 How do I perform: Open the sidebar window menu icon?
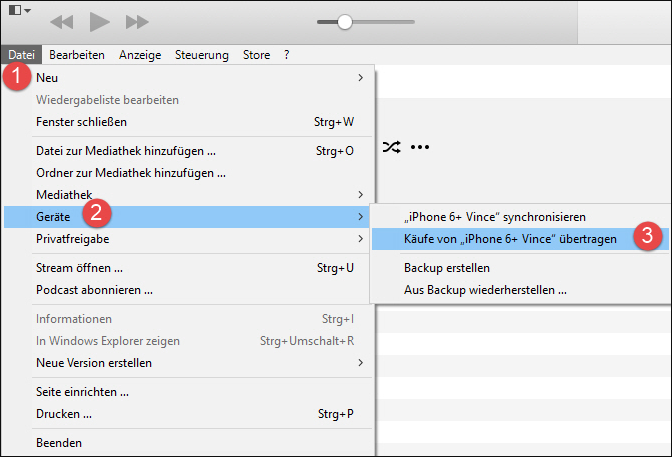[17, 10]
